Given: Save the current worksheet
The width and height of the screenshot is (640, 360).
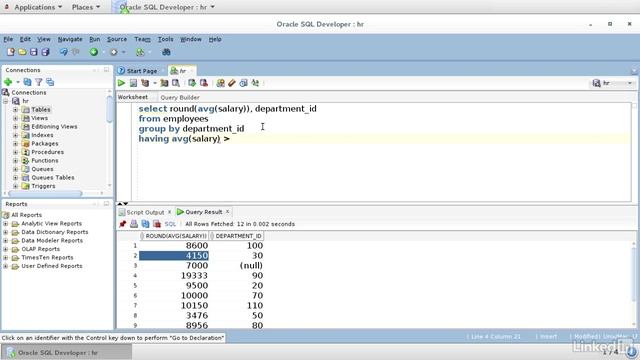Looking at the screenshot, I should click(x=33, y=52).
